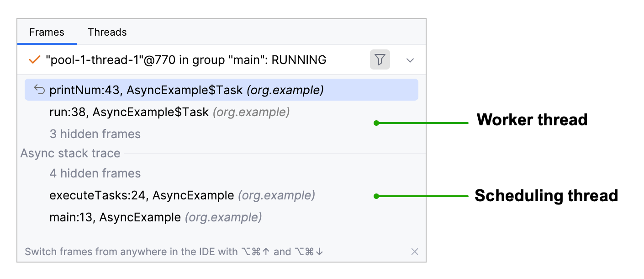Click the orange checkmark before the thread name
The image size is (644, 279).
pyautogui.click(x=34, y=59)
